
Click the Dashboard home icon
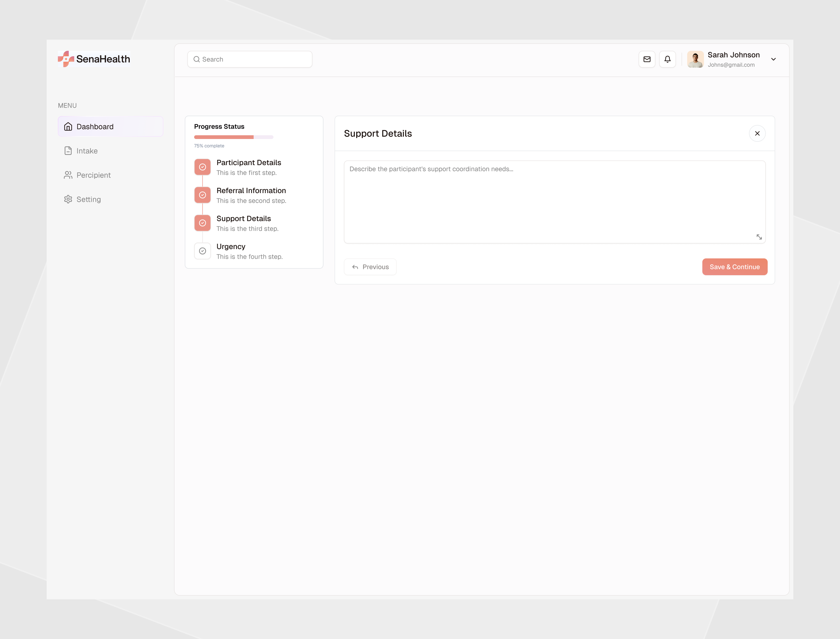pyautogui.click(x=68, y=126)
